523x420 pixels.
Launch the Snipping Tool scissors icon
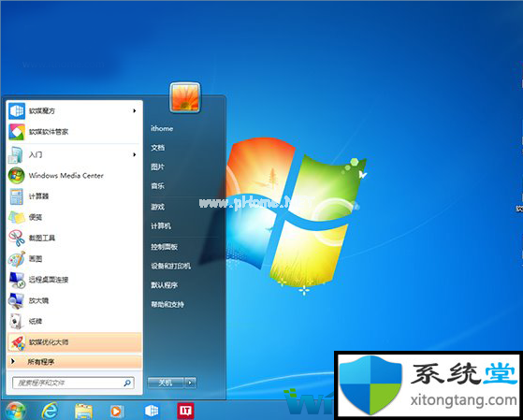click(16, 238)
